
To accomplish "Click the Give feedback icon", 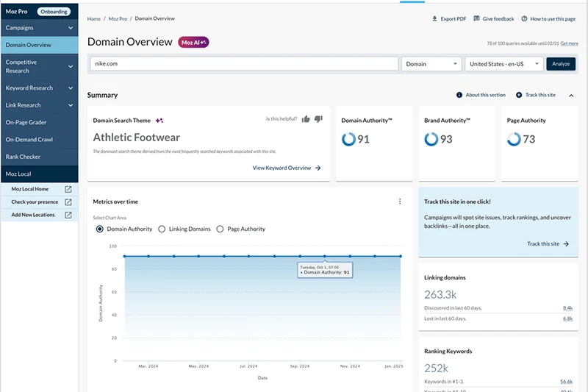I will tap(476, 18).
